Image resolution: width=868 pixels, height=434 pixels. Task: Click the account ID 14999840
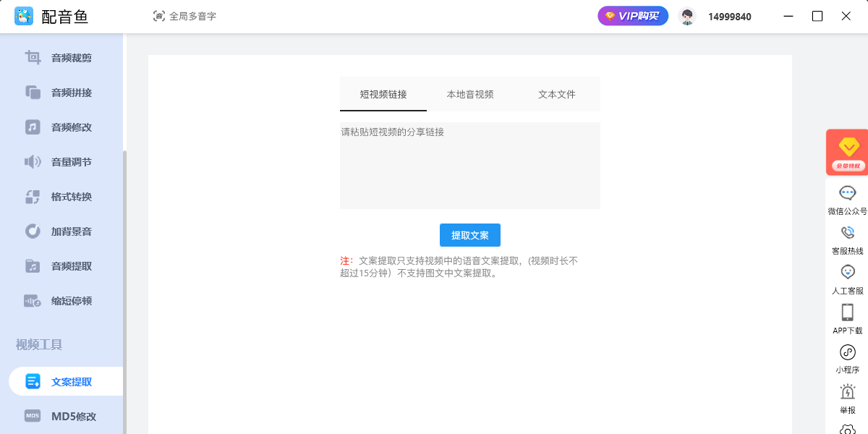point(729,17)
